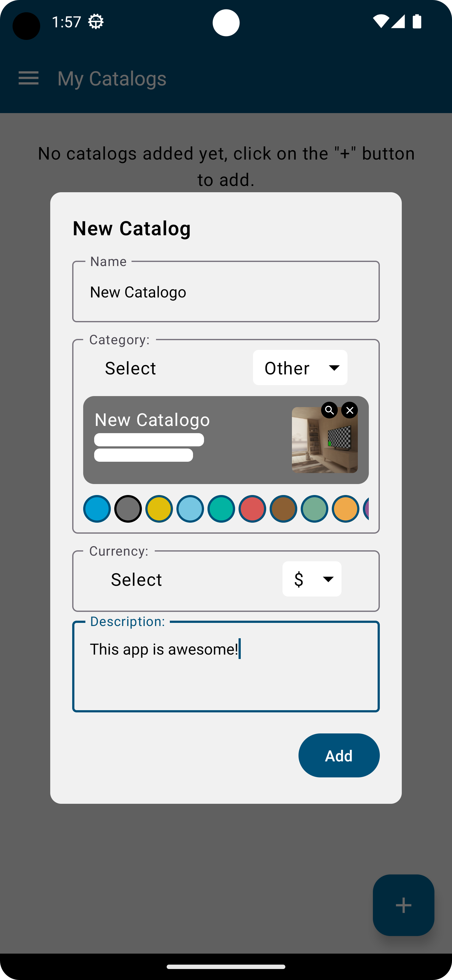The width and height of the screenshot is (452, 980).
Task: Select the red color swatch
Action: click(x=252, y=509)
